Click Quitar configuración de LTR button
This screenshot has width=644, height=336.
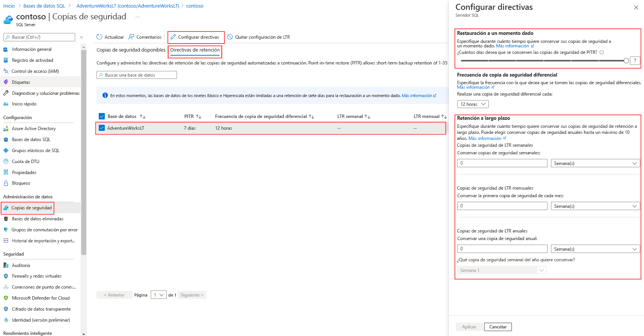(259, 37)
